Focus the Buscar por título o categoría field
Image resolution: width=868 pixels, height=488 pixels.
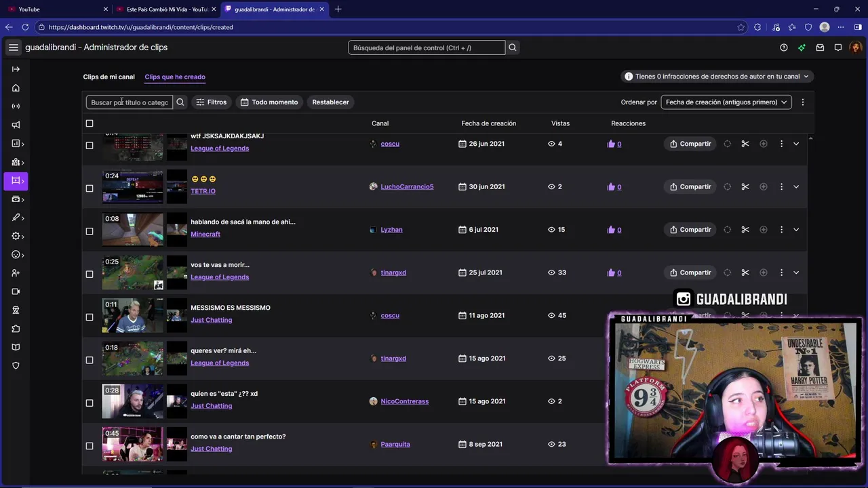(x=130, y=102)
